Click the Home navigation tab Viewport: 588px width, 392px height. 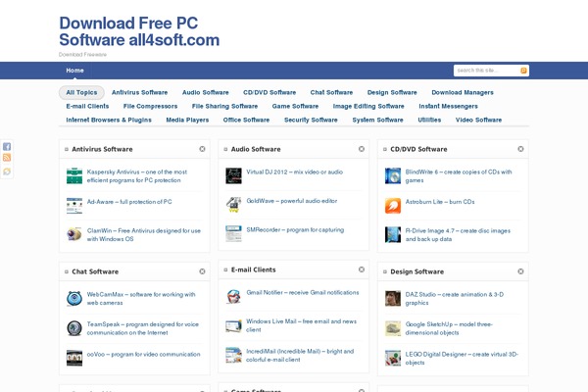[x=75, y=71]
